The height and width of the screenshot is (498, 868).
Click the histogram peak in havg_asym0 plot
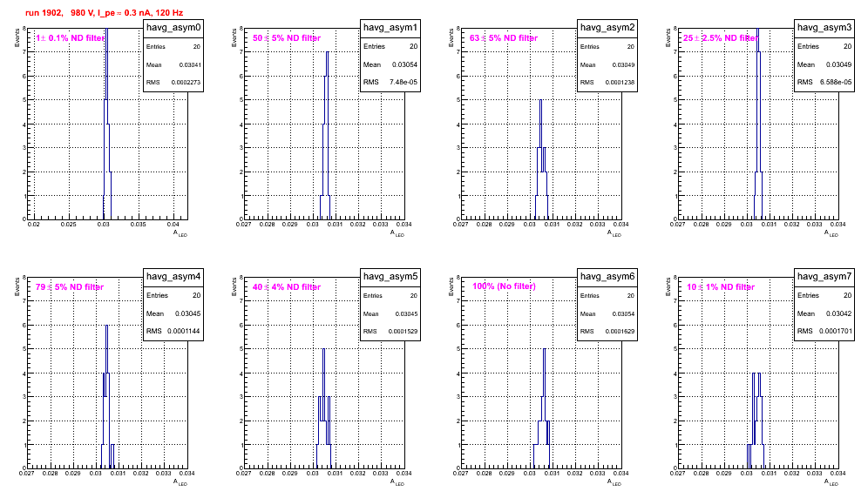[x=107, y=30]
